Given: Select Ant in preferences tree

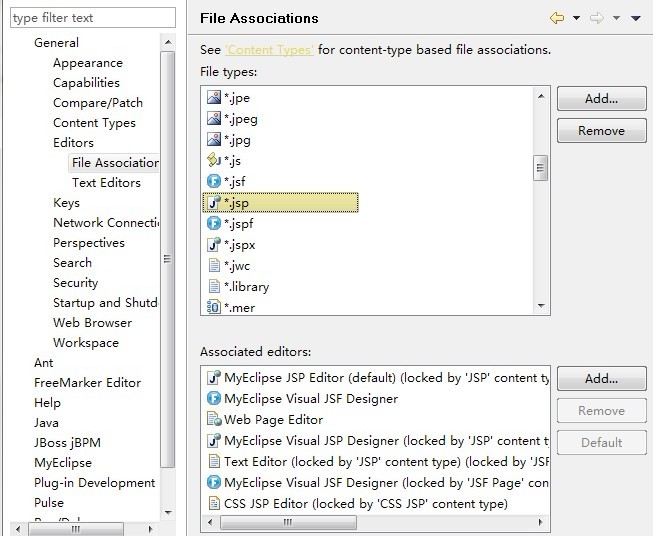Looking at the screenshot, I should [x=43, y=363].
